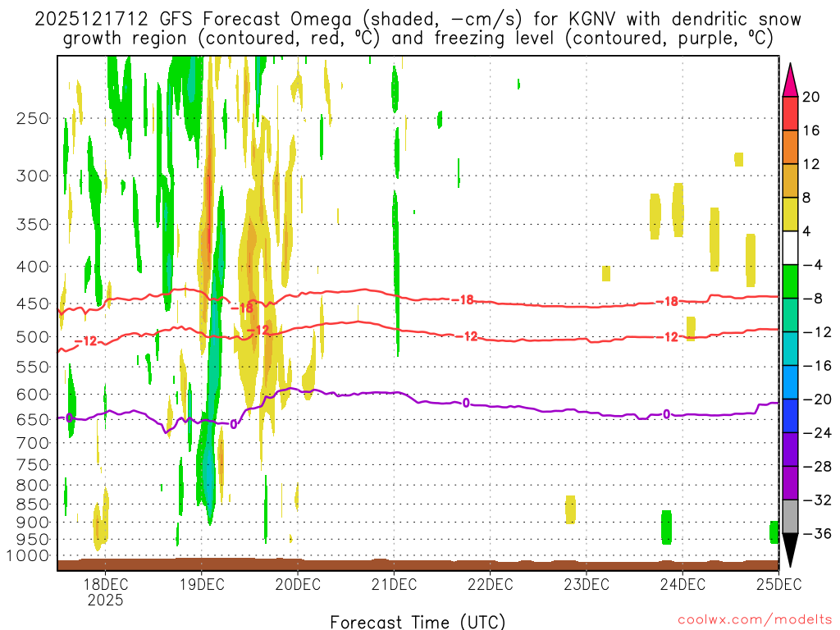The height and width of the screenshot is (630, 840).
Task: Click the 1000 pressure level label
Action: tap(28, 556)
